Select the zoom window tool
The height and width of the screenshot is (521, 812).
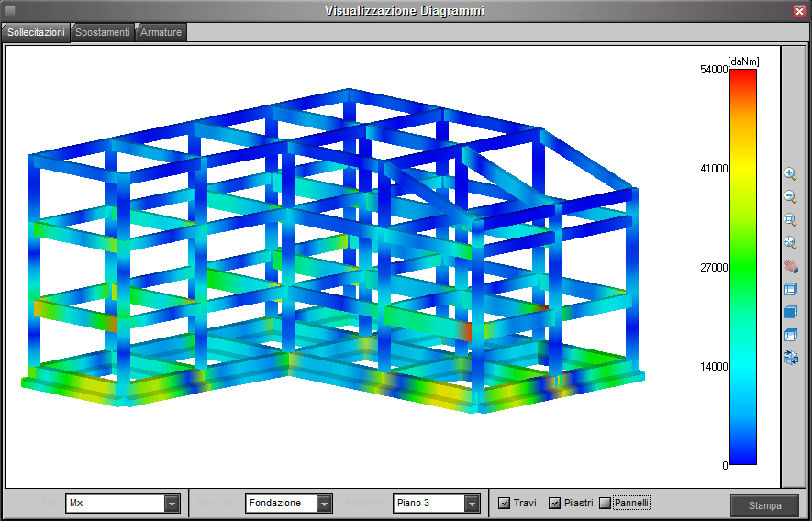point(790,220)
